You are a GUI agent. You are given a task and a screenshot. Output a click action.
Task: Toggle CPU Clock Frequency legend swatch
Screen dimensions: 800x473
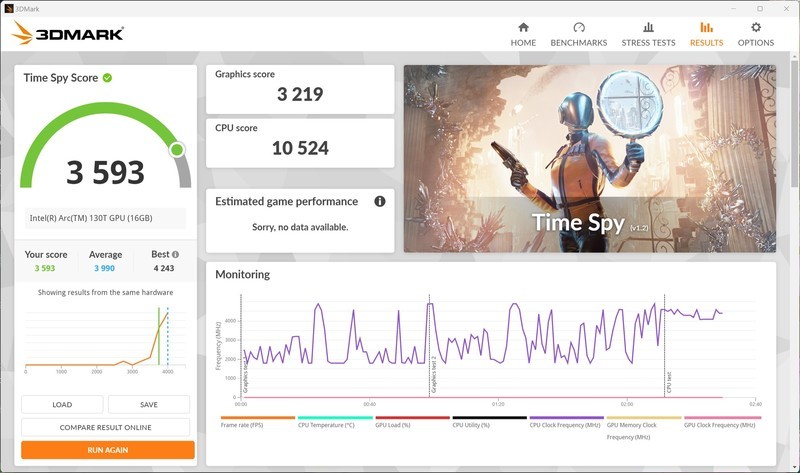566,417
